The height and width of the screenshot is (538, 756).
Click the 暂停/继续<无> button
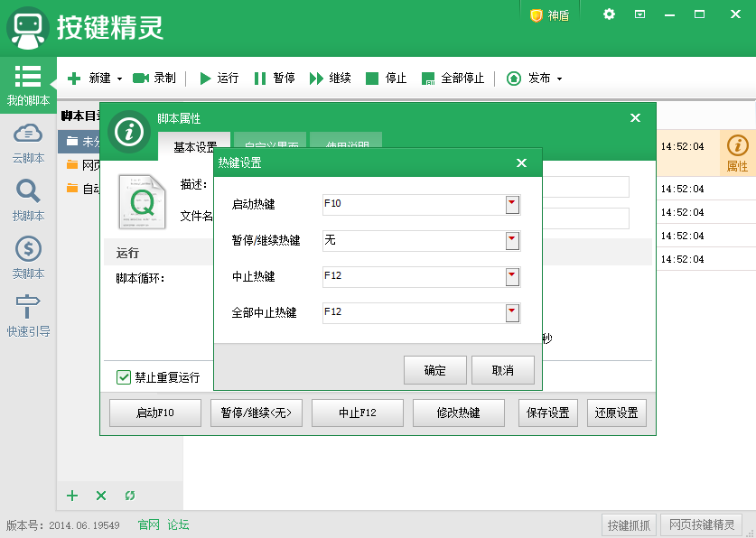(x=257, y=413)
